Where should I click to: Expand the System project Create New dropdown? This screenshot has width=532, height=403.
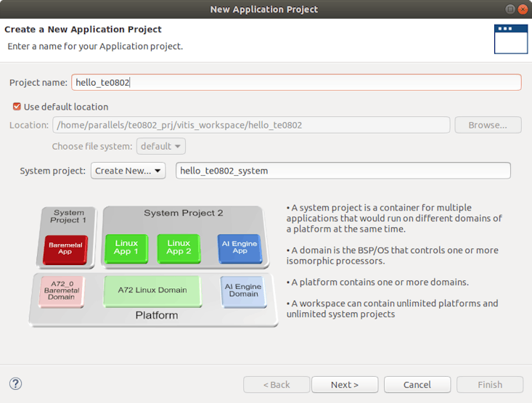click(128, 171)
